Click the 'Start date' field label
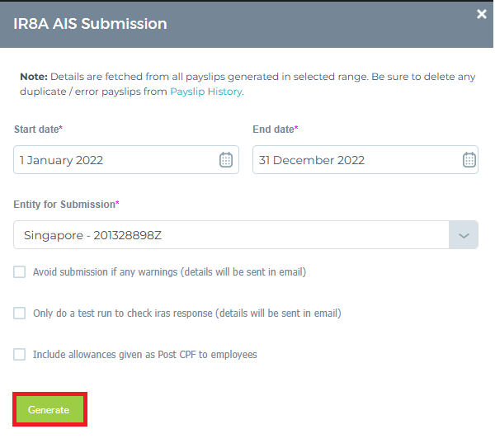This screenshot has height=448, width=495. [38, 130]
